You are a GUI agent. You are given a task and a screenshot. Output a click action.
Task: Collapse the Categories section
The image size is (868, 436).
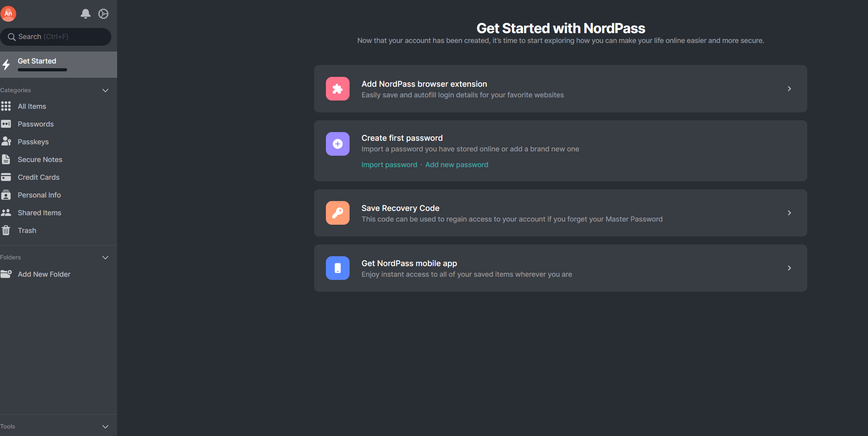105,90
